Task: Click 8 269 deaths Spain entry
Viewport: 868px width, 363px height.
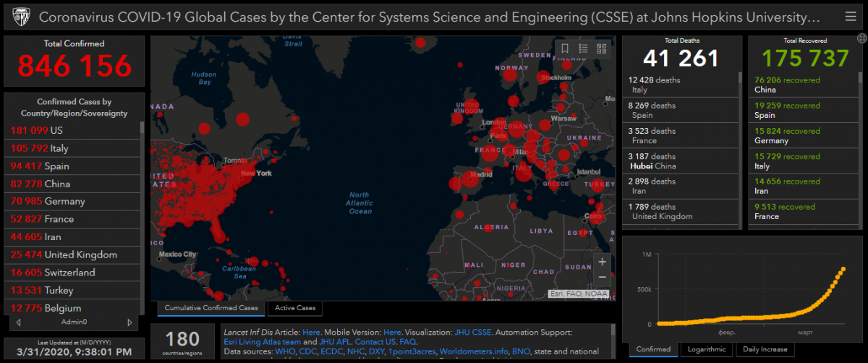Action: point(680,110)
